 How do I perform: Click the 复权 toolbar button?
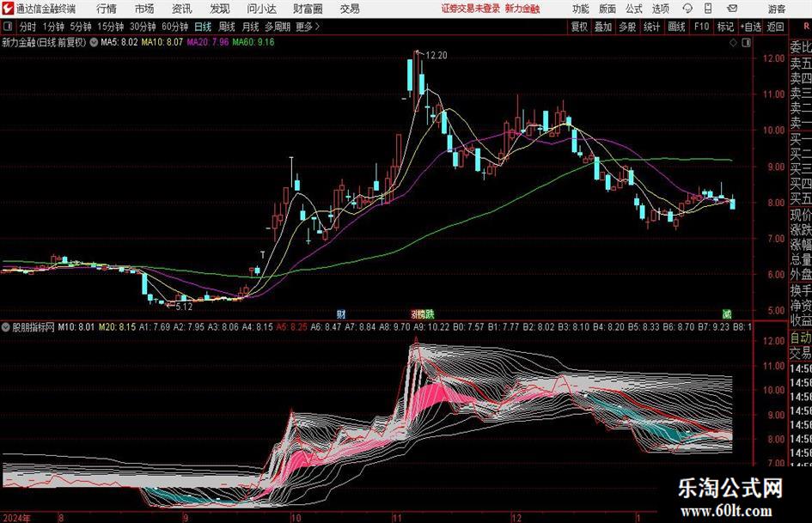[x=579, y=27]
